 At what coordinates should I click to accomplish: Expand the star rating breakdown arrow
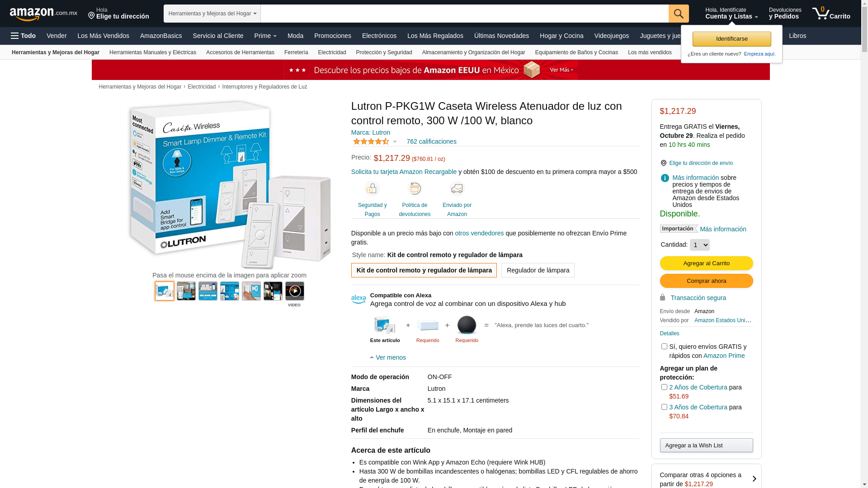(395, 142)
